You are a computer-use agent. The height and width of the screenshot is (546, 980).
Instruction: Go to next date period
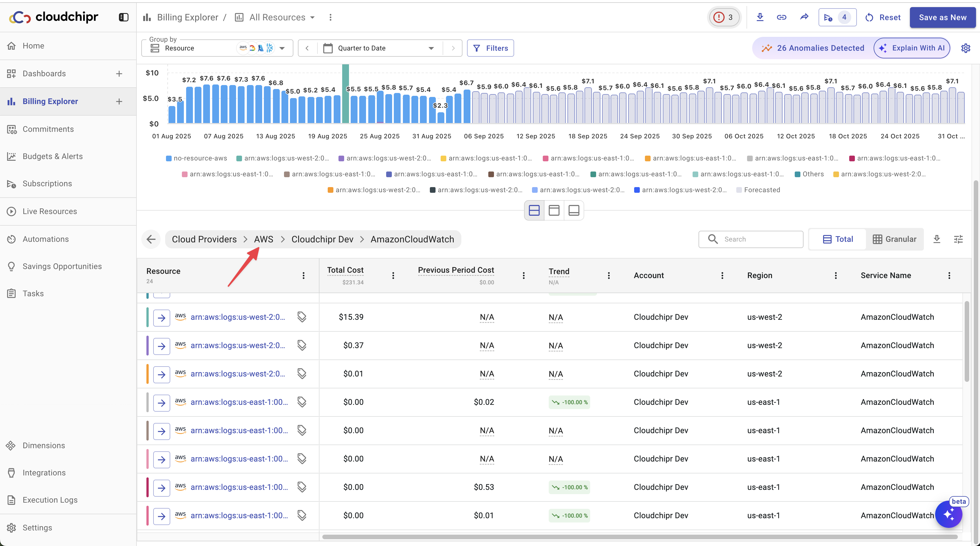point(453,48)
